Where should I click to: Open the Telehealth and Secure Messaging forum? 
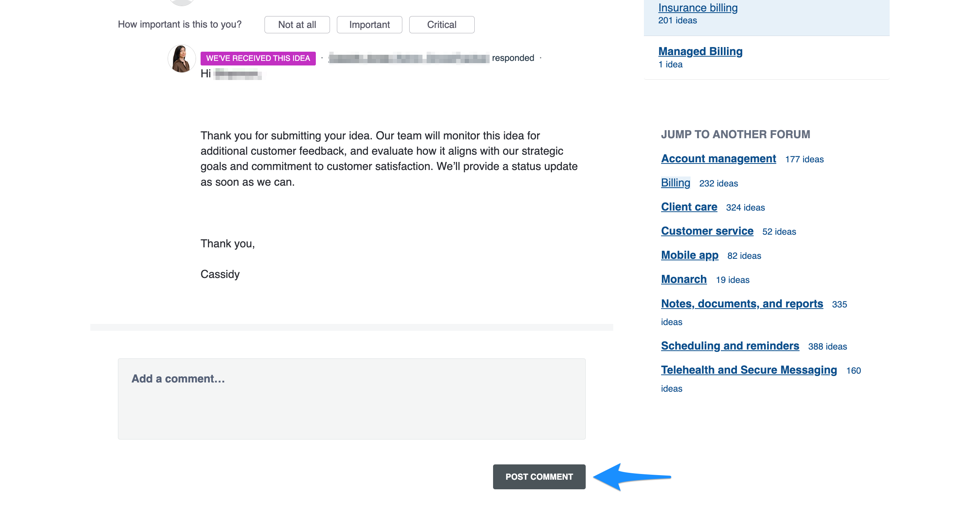point(749,370)
